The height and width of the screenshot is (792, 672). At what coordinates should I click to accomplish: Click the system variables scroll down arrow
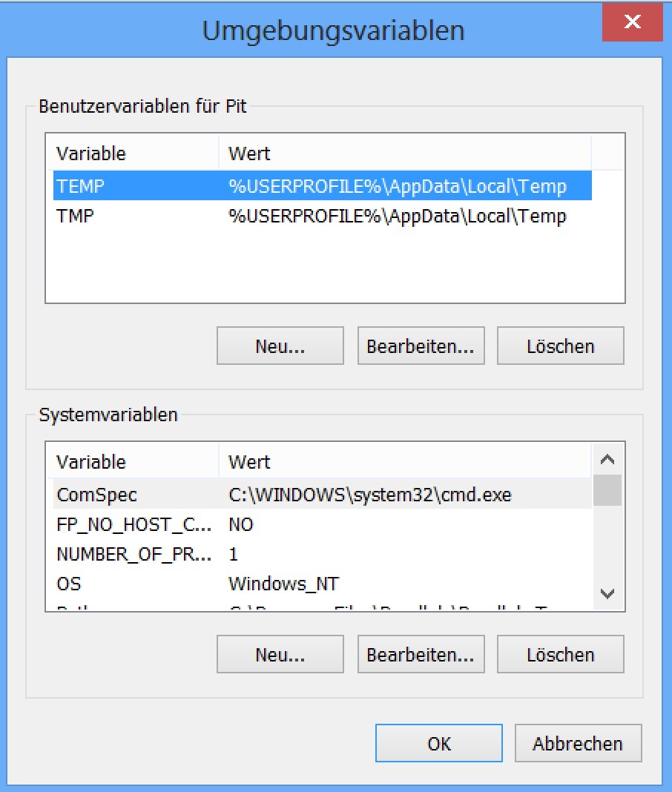[607, 593]
